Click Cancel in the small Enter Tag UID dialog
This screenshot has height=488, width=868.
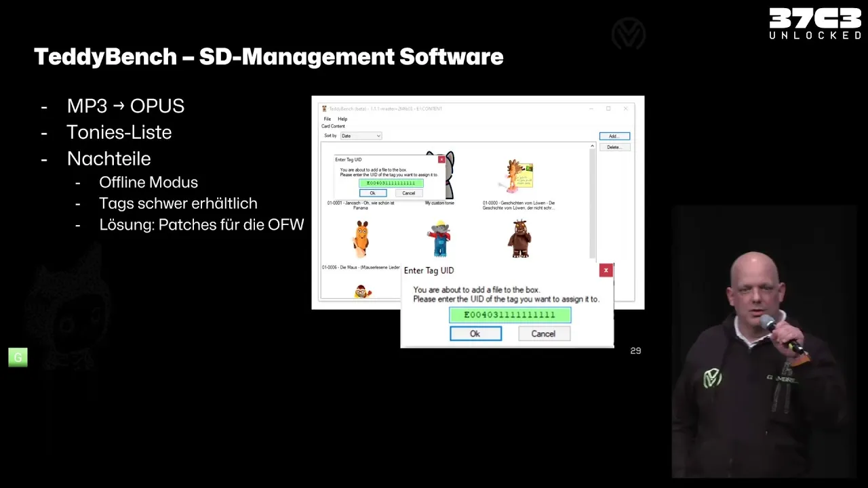pyautogui.click(x=408, y=193)
